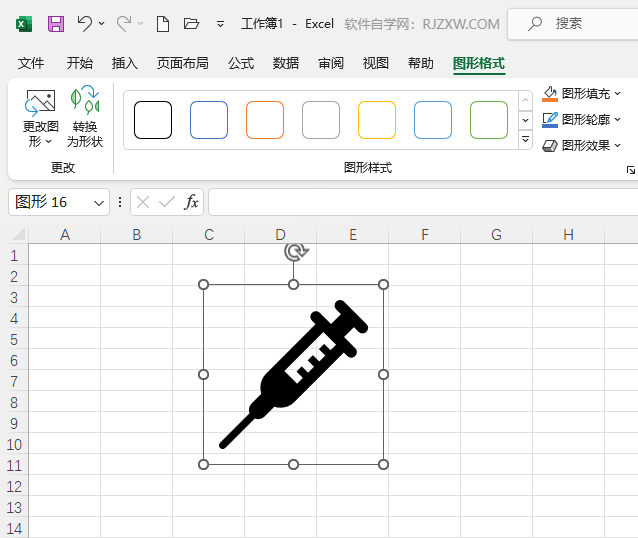The height and width of the screenshot is (538, 638).
Task: Click the formula bar options dots
Action: click(120, 202)
